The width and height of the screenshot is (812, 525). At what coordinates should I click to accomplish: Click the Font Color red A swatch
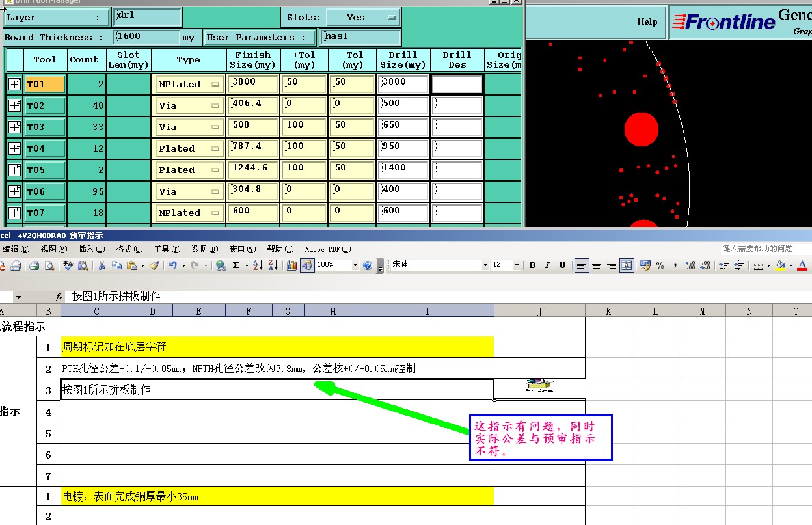point(802,265)
